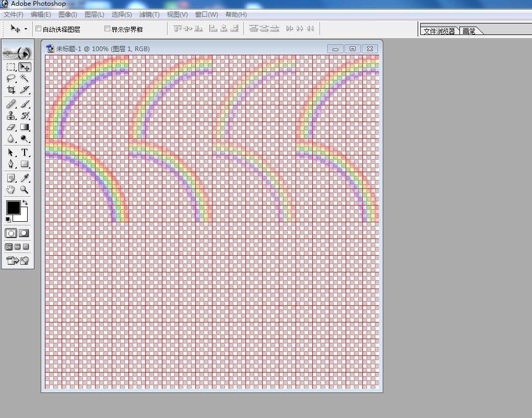Enable the 自动选择图层 checkbox

pos(38,29)
